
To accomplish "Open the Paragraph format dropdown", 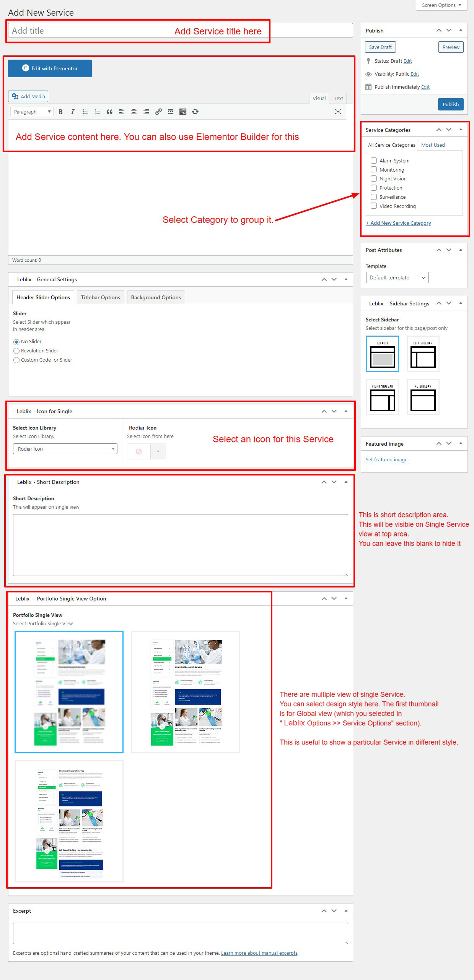I will [x=32, y=112].
